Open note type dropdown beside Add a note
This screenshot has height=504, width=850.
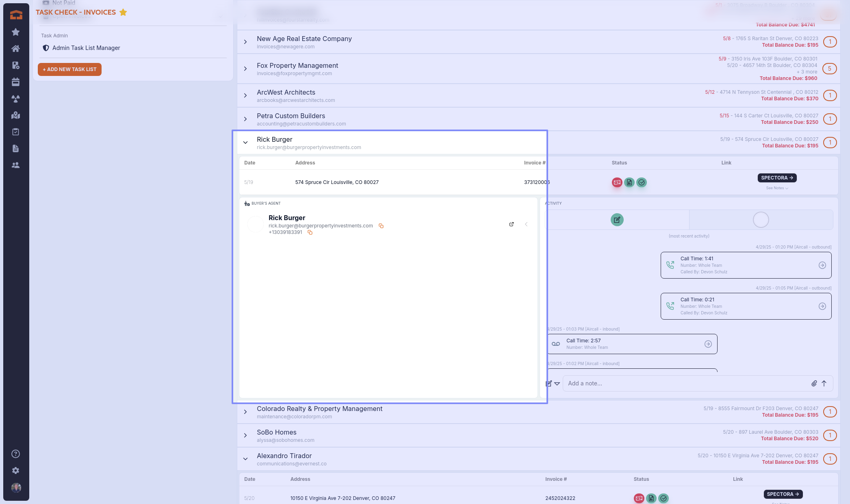(x=557, y=383)
